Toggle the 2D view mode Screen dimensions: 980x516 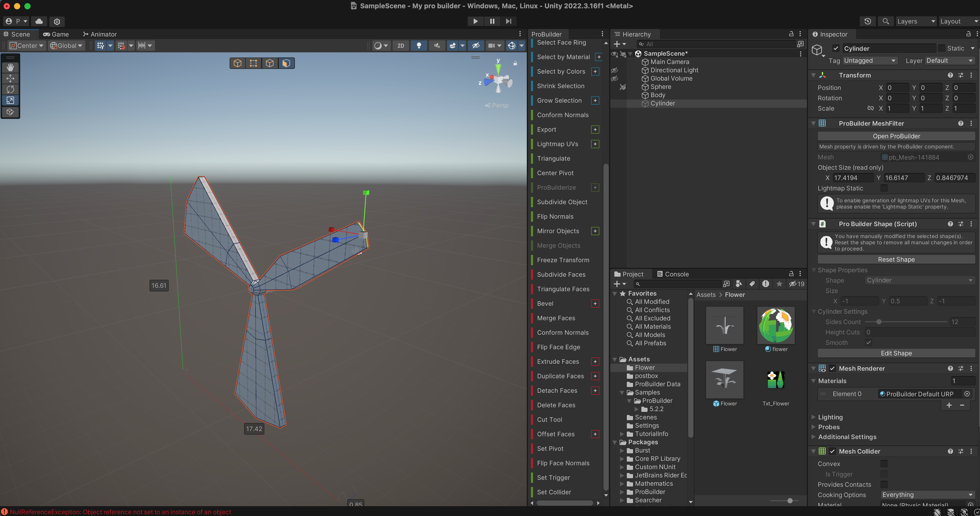[401, 46]
